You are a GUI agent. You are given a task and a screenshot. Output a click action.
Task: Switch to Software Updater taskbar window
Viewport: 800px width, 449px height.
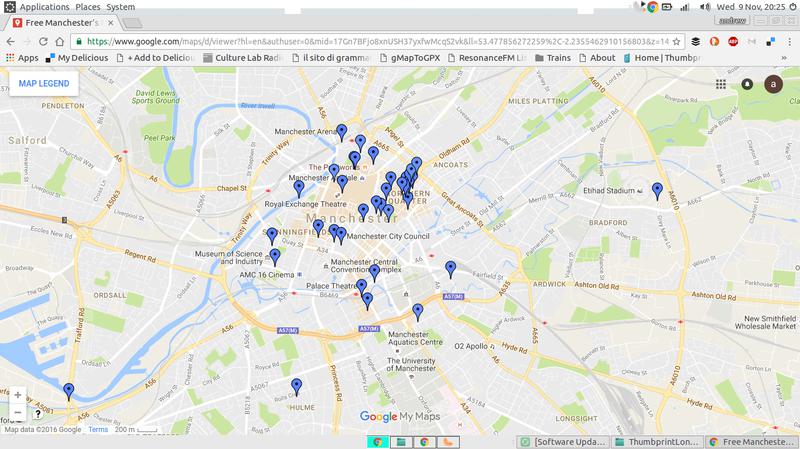click(563, 442)
